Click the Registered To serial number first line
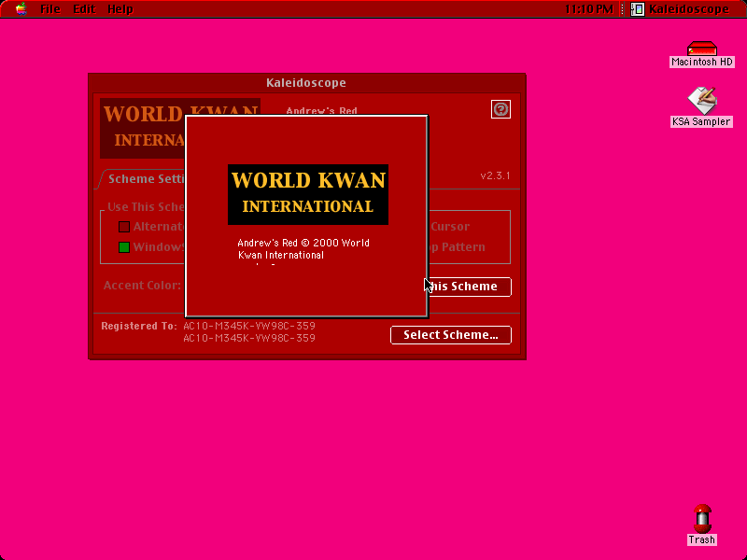Viewport: 747px width, 560px height. coord(249,326)
